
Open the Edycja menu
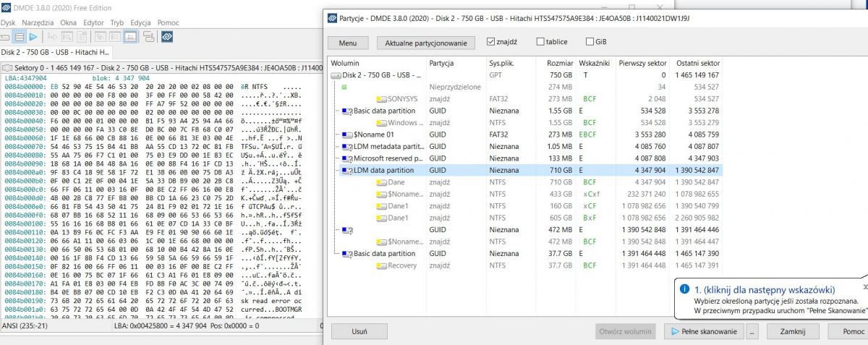pos(142,23)
